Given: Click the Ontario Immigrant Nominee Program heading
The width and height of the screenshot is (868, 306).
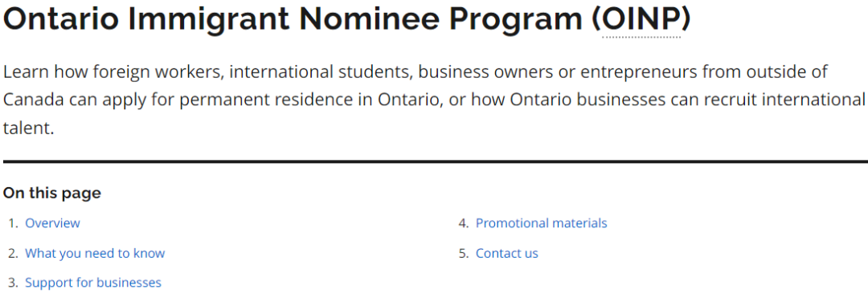Looking at the screenshot, I should (x=347, y=20).
